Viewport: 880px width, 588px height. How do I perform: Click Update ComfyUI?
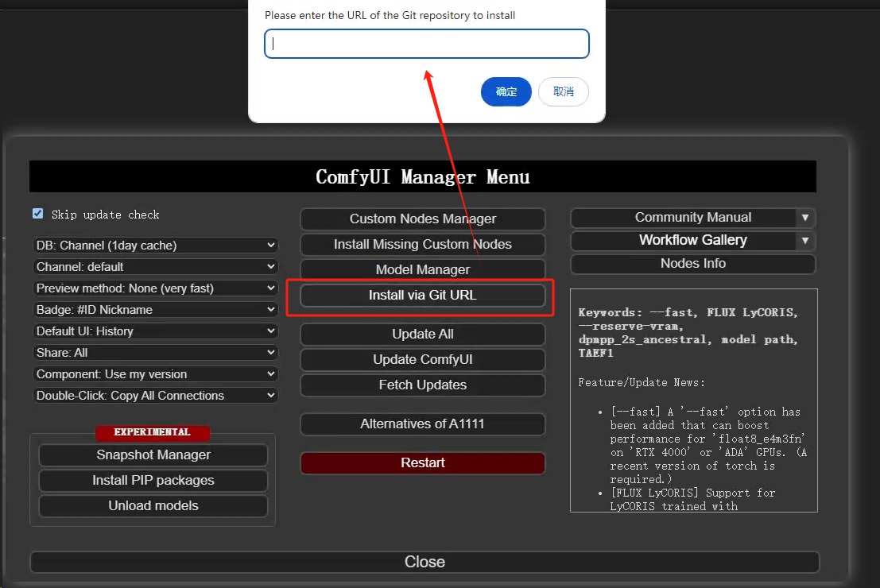click(423, 359)
